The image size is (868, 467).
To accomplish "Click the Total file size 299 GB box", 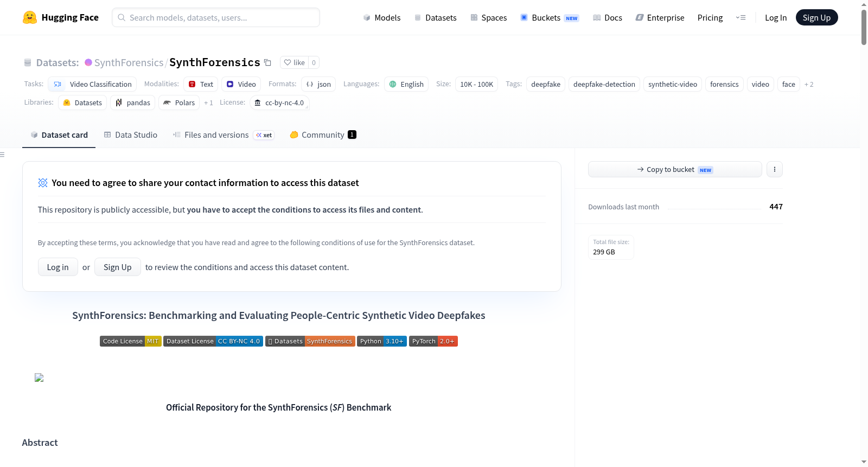I will (x=611, y=247).
